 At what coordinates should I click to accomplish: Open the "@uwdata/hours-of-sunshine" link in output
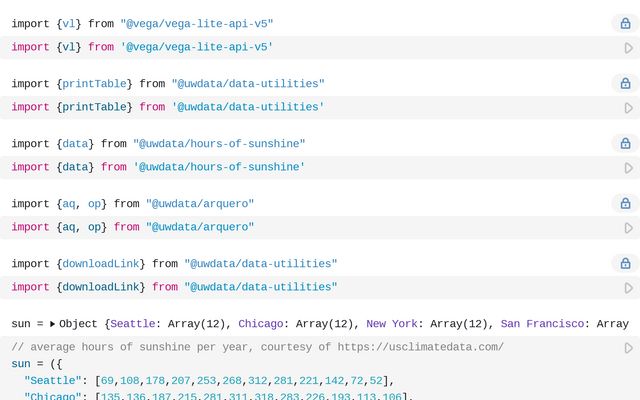tap(219, 144)
